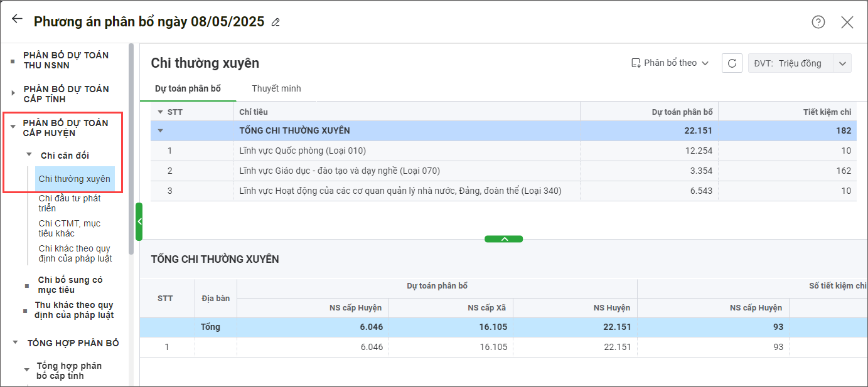Select the 'Dự toán phân bổ' tab
This screenshot has width=868, height=387.
pos(188,88)
